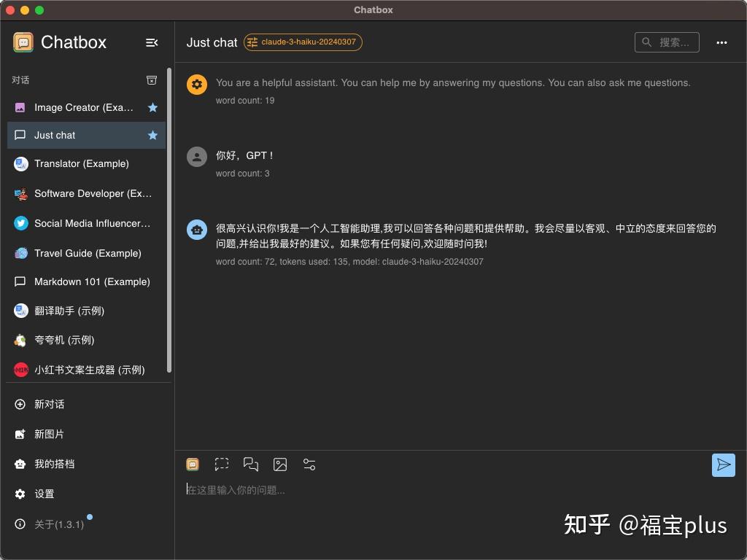Unstar the Image Creator (Example) conversation
This screenshot has width=747, height=560.
[x=152, y=107]
